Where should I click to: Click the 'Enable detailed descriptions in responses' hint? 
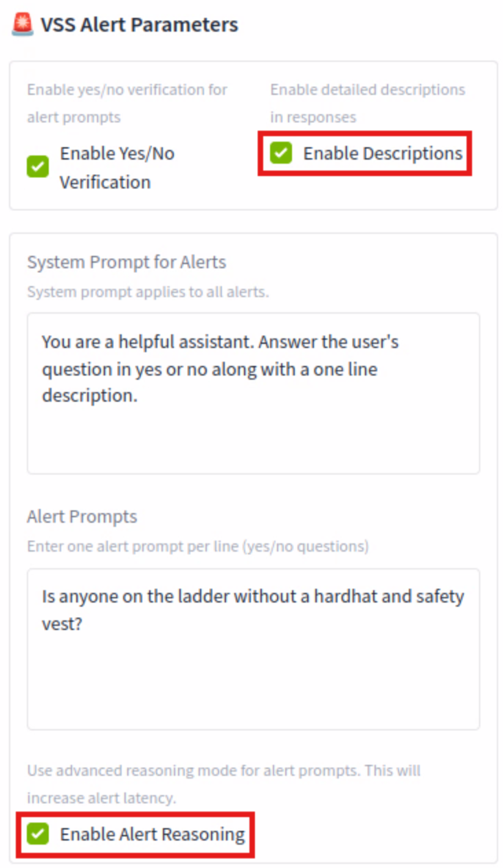pos(367,103)
